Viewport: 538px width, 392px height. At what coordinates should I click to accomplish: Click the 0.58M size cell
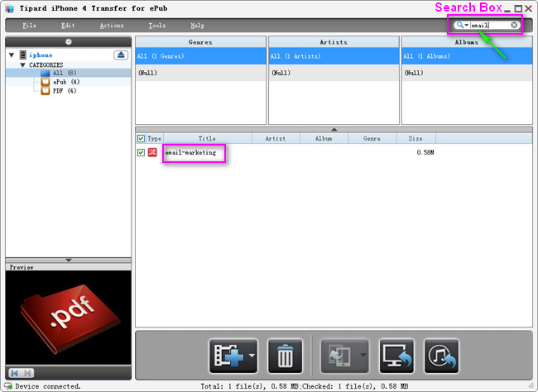(425, 152)
